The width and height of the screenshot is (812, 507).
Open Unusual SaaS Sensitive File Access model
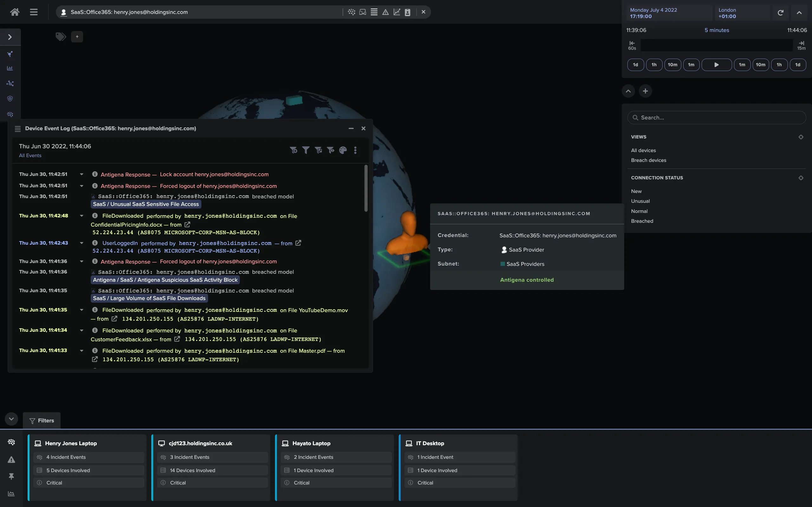coord(146,204)
